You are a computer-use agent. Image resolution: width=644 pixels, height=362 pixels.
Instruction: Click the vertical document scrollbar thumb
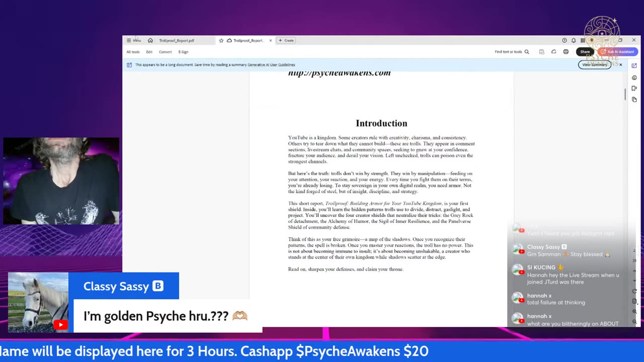point(625,95)
